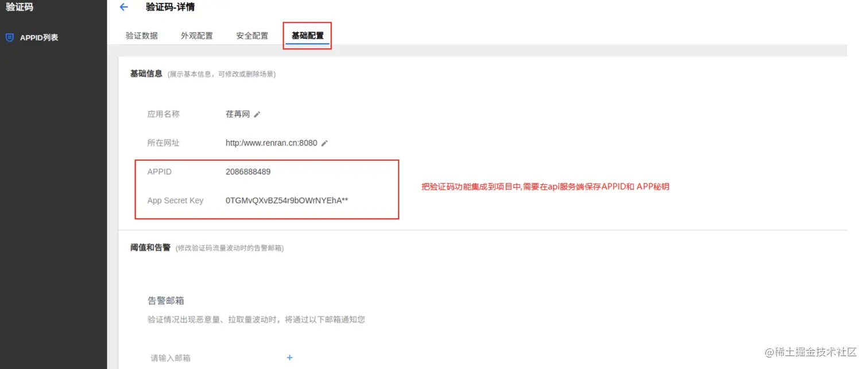The width and height of the screenshot is (868, 369).
Task: Edit the 应用名称 with pencil icon
Action: point(257,114)
